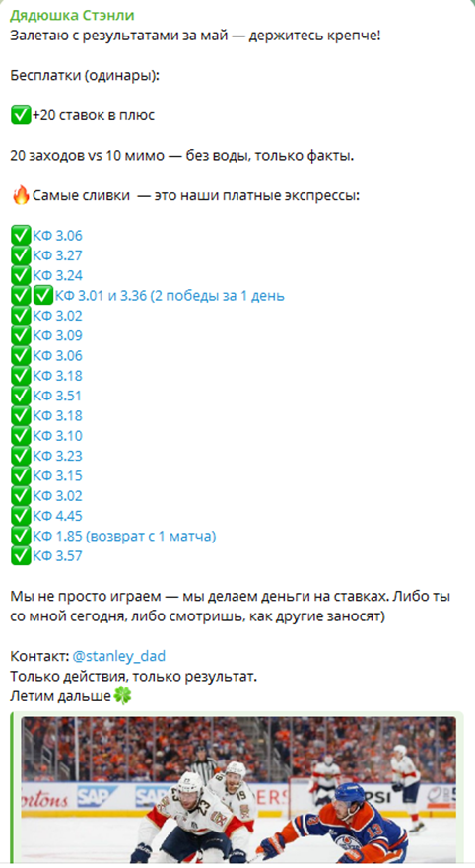Open the КФ 3.15 link

[x=57, y=476]
